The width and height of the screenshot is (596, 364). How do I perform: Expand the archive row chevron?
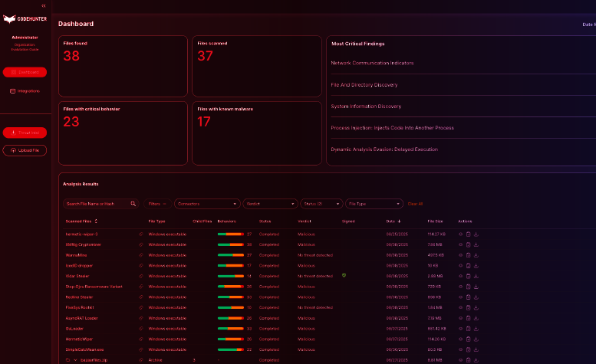click(x=75, y=360)
